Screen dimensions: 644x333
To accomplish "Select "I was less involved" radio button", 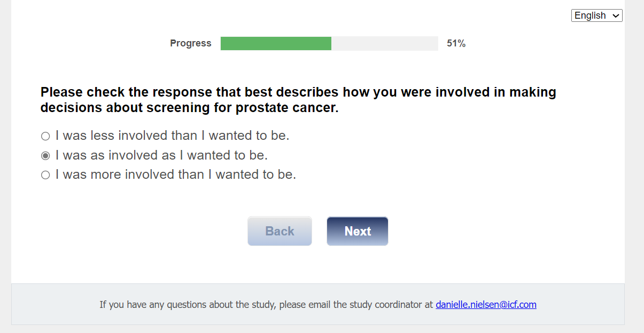I will [45, 136].
